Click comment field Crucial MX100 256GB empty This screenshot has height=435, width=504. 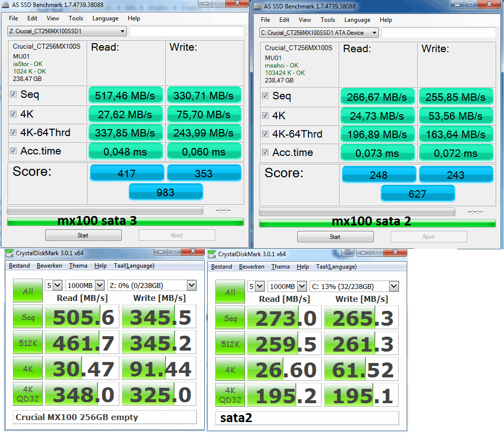105,417
